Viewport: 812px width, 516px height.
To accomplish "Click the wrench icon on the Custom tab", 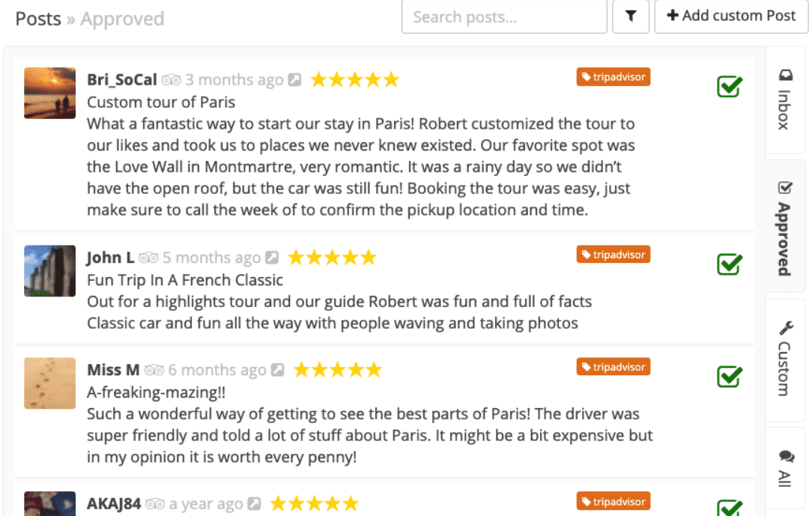I will pos(784,327).
